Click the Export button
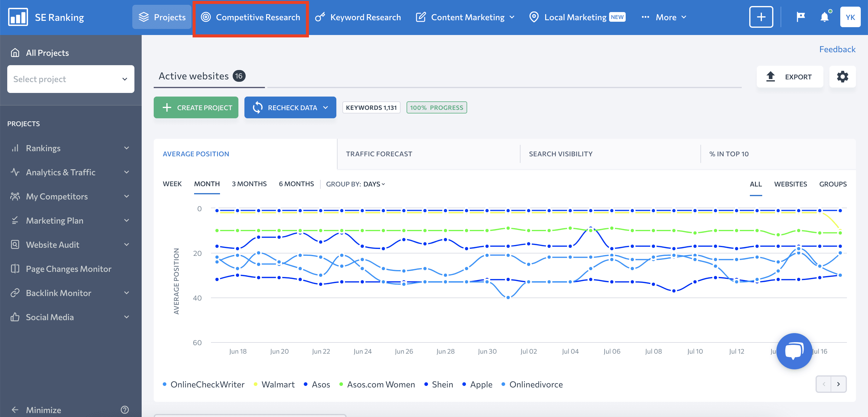This screenshot has height=417, width=868. click(x=790, y=77)
